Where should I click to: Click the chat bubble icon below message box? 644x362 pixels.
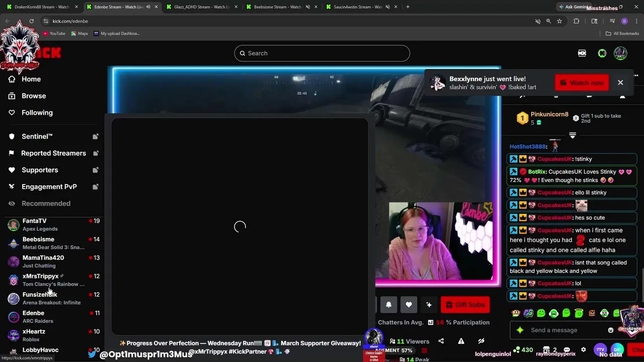(x=567, y=349)
